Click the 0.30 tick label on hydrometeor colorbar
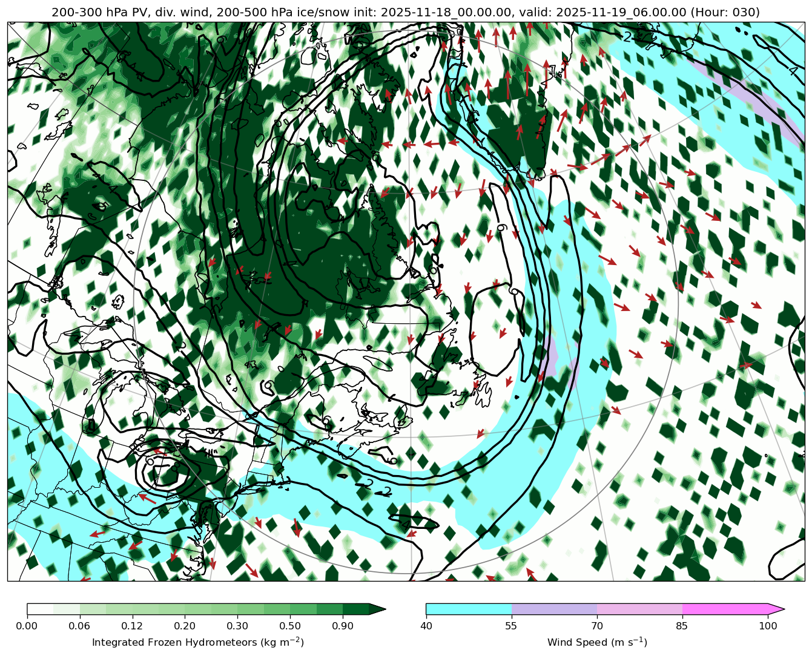This screenshot has height=656, width=812. tap(237, 626)
